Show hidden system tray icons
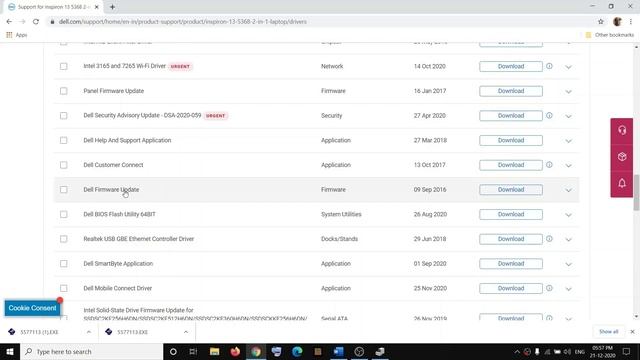 pyautogui.click(x=517, y=351)
